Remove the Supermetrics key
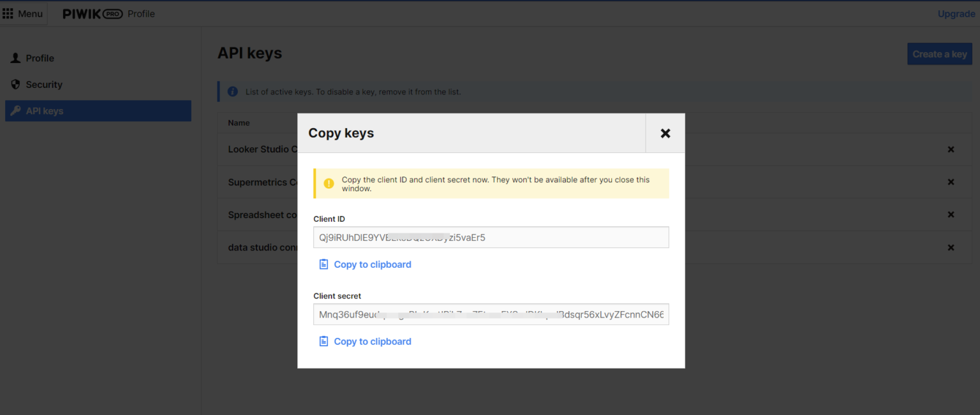Viewport: 980px width, 415px height. point(951,182)
